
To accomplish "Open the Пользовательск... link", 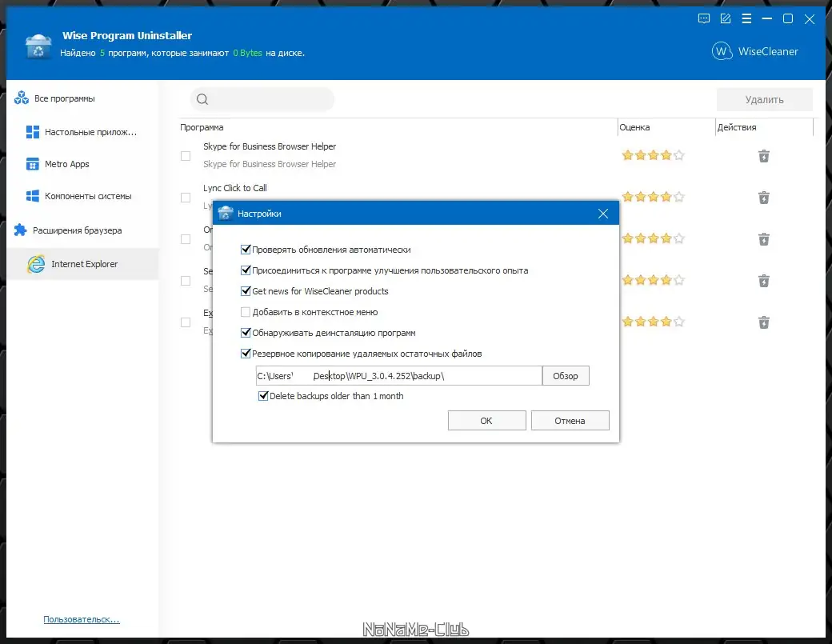I will point(81,619).
